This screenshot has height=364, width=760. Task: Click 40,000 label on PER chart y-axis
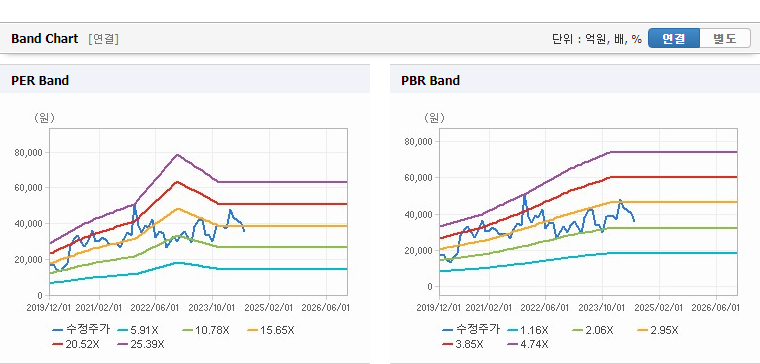[29, 223]
